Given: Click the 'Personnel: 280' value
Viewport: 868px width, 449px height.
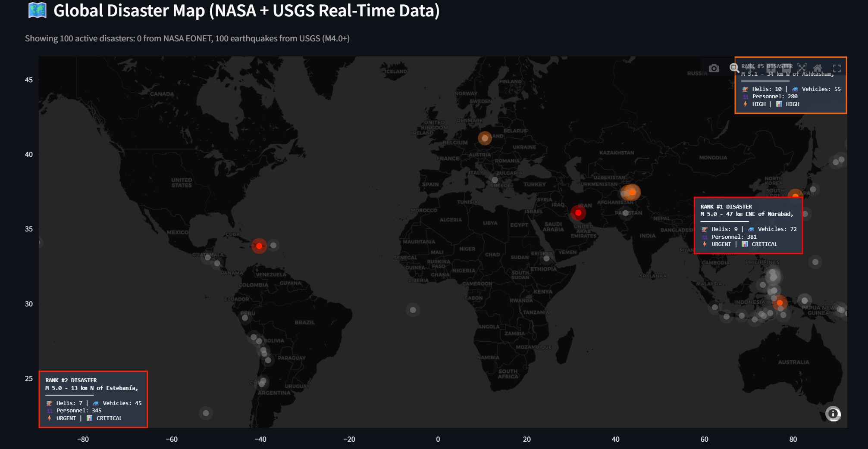Looking at the screenshot, I should 775,97.
